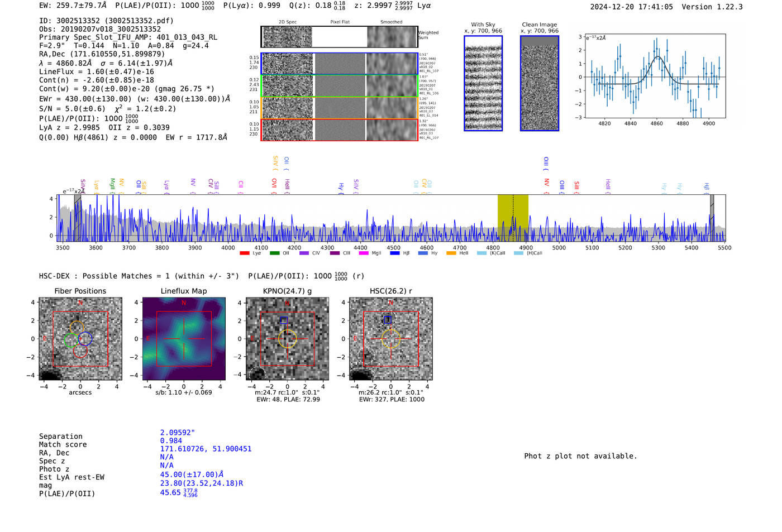782x532 pixels.
Task: Click the Pixel Flat column header
Action: pos(340,22)
